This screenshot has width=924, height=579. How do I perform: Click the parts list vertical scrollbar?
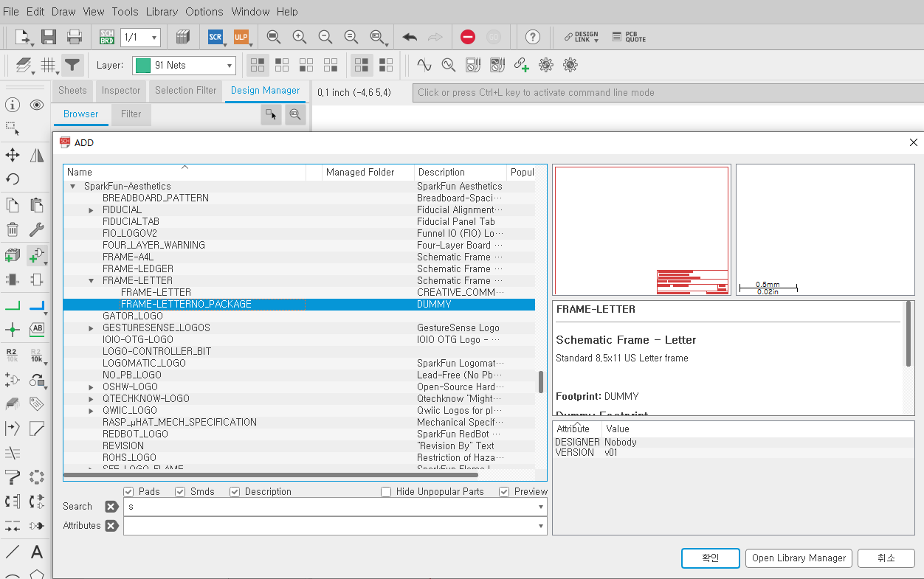[x=541, y=381]
